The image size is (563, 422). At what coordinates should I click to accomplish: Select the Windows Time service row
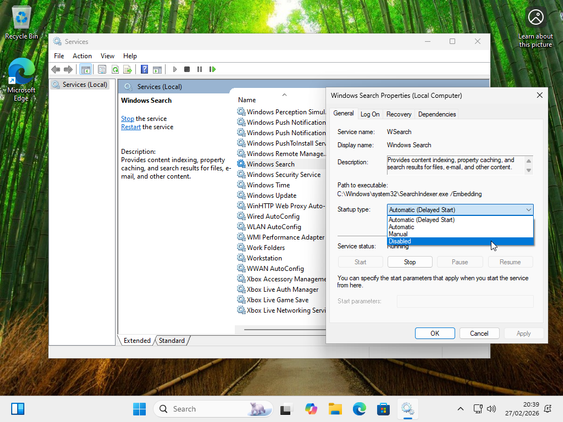[x=281, y=185]
